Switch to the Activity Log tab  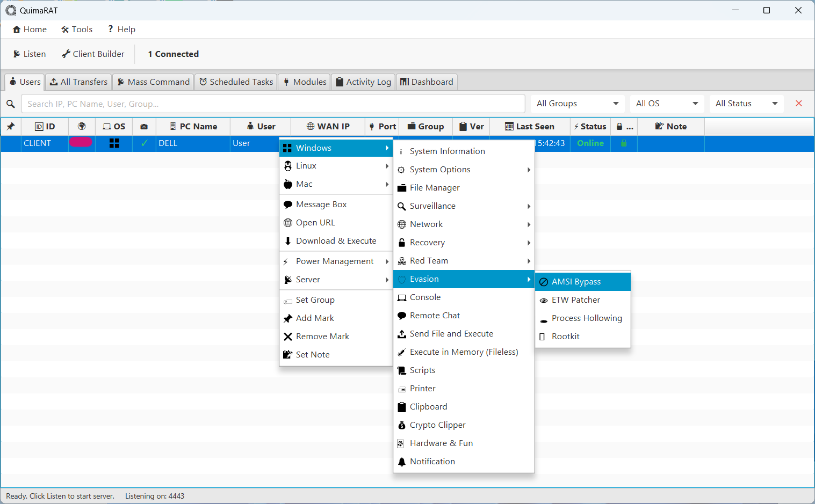[363, 82]
